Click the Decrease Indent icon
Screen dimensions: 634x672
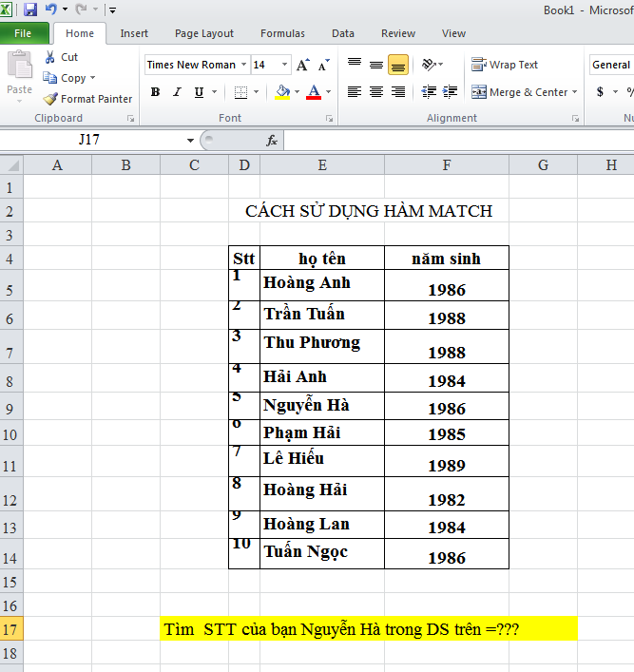429,92
